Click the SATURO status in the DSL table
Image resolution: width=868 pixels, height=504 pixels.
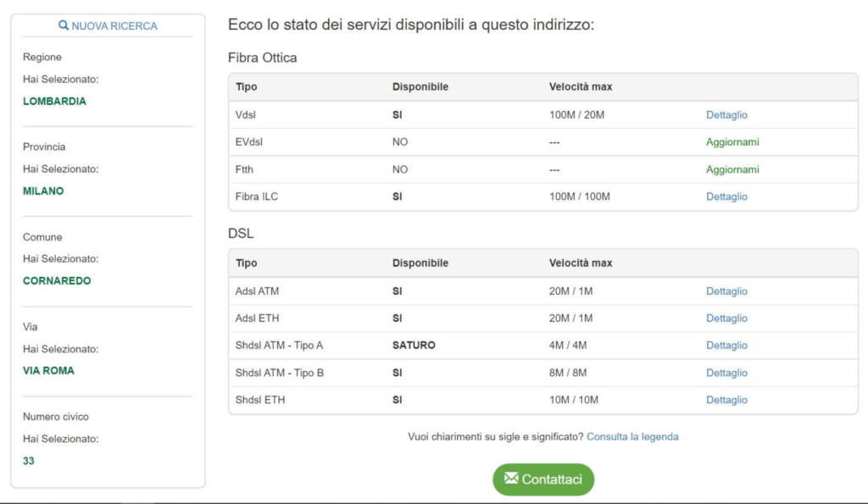click(414, 346)
